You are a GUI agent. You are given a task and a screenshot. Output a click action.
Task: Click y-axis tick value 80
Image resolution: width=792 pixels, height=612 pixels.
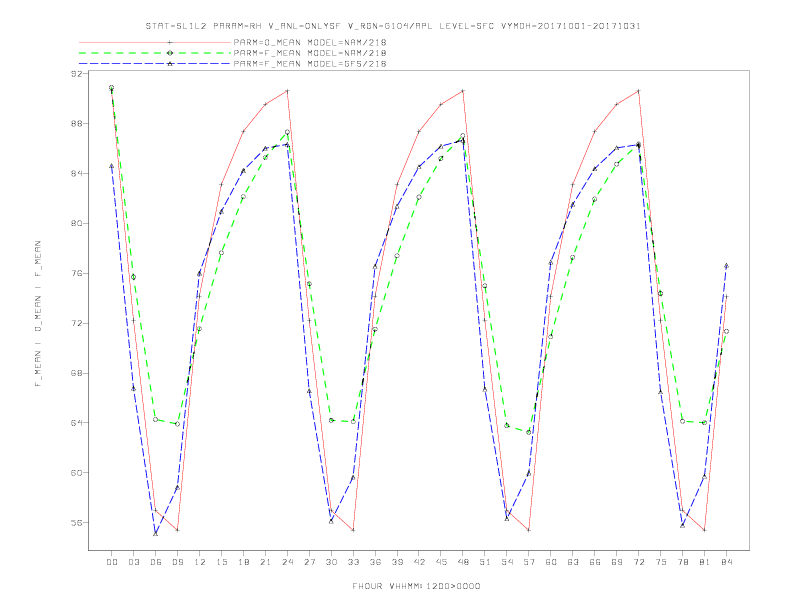[x=76, y=223]
